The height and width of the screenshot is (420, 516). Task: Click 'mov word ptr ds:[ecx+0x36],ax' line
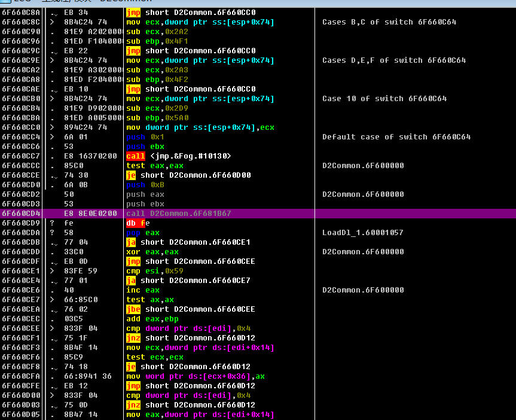pos(196,376)
